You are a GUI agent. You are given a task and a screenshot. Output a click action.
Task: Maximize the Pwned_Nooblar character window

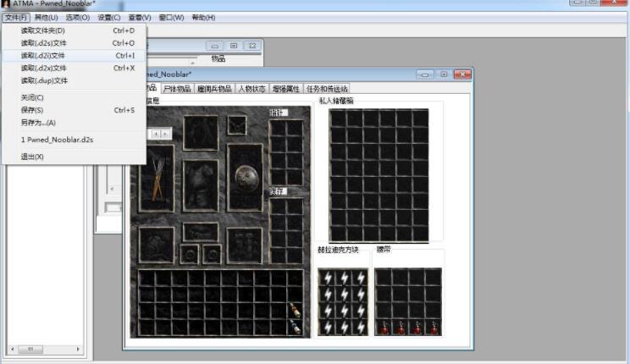pyautogui.click(x=444, y=74)
